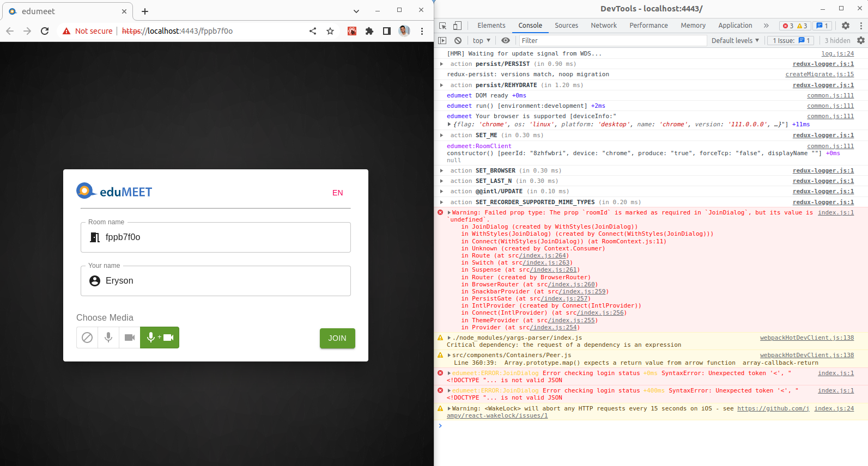Open console settings gear next to 3 hidden
This screenshot has height=466, width=868.
pyautogui.click(x=861, y=40)
